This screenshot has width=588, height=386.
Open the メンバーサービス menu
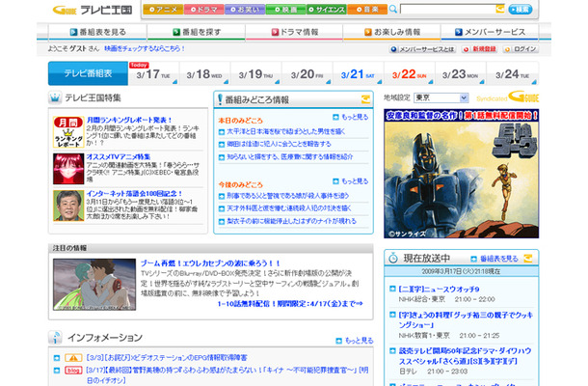coord(490,32)
